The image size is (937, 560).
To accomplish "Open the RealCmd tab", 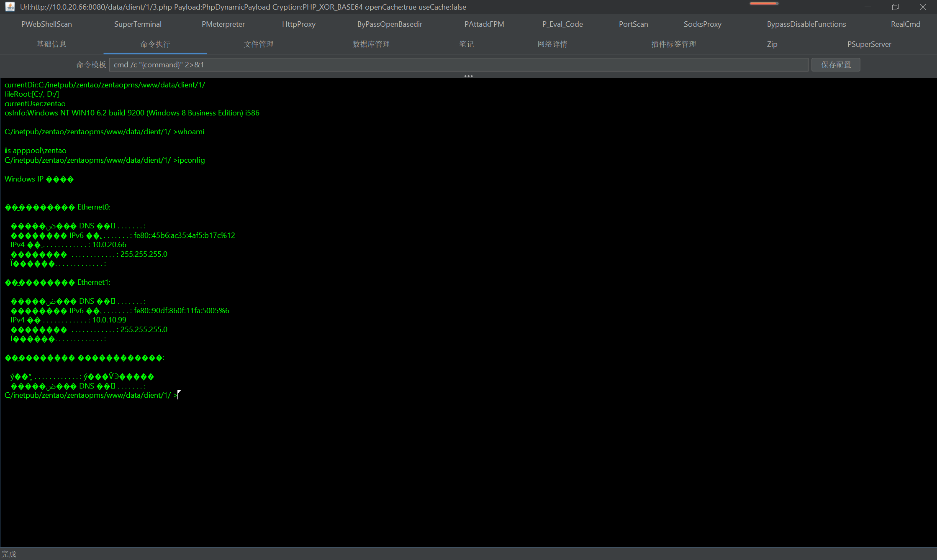I will click(x=906, y=24).
